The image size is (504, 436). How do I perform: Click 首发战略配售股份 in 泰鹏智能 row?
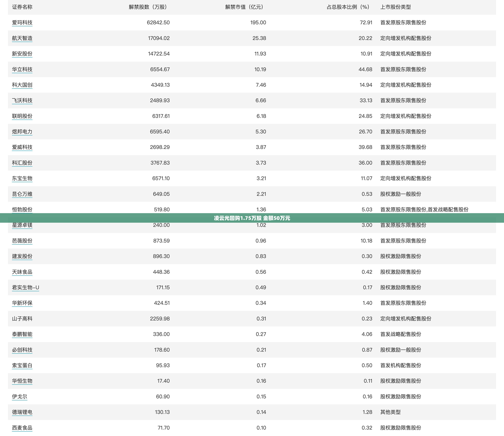[401, 334]
